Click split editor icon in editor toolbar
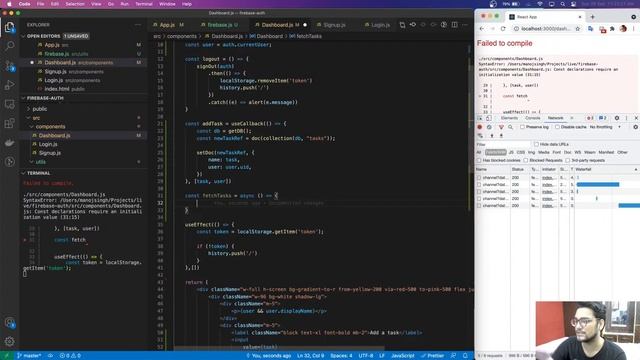The width and height of the screenshot is (640, 360). pos(454,25)
